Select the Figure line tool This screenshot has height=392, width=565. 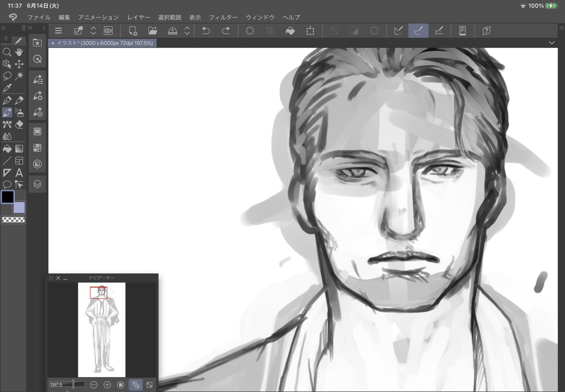click(7, 161)
